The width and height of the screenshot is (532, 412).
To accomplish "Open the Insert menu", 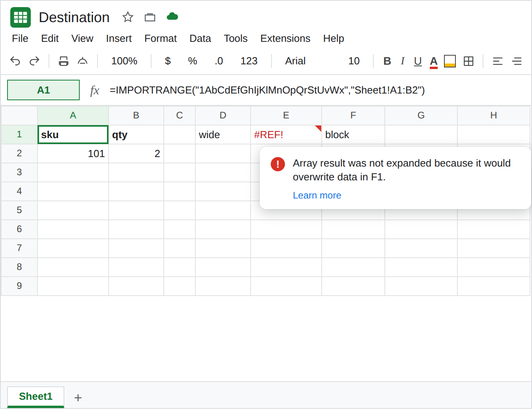I will click(119, 38).
